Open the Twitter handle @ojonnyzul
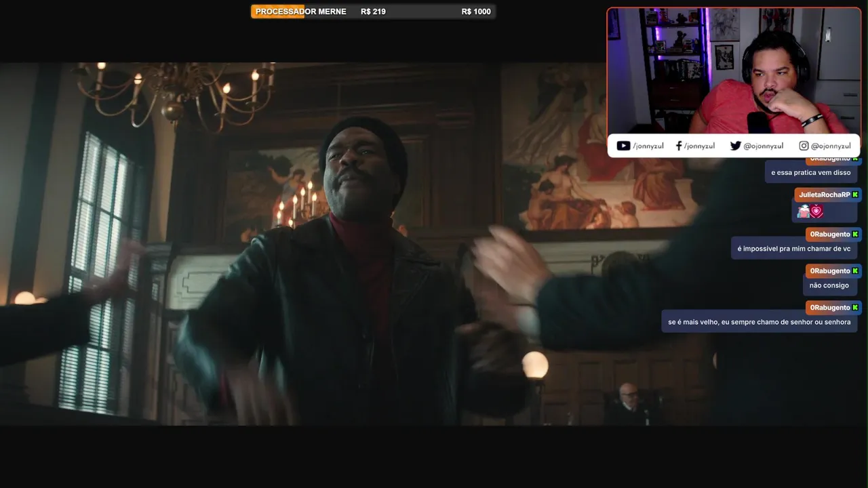 click(763, 146)
